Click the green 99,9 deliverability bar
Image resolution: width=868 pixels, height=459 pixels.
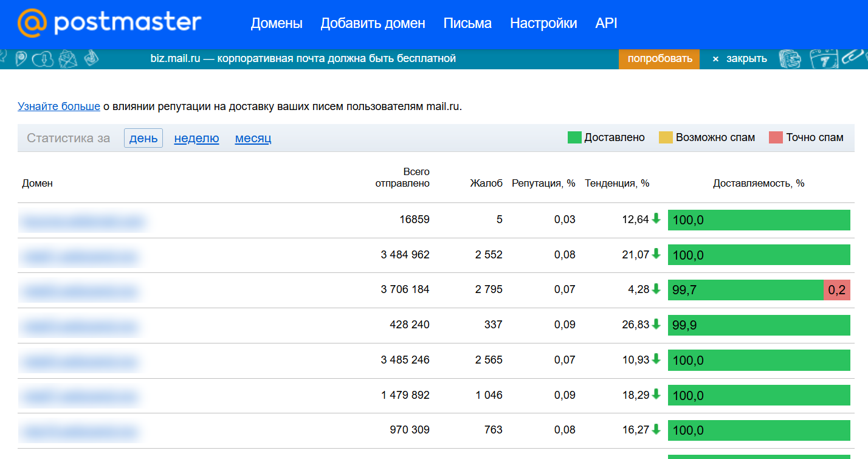click(x=759, y=325)
